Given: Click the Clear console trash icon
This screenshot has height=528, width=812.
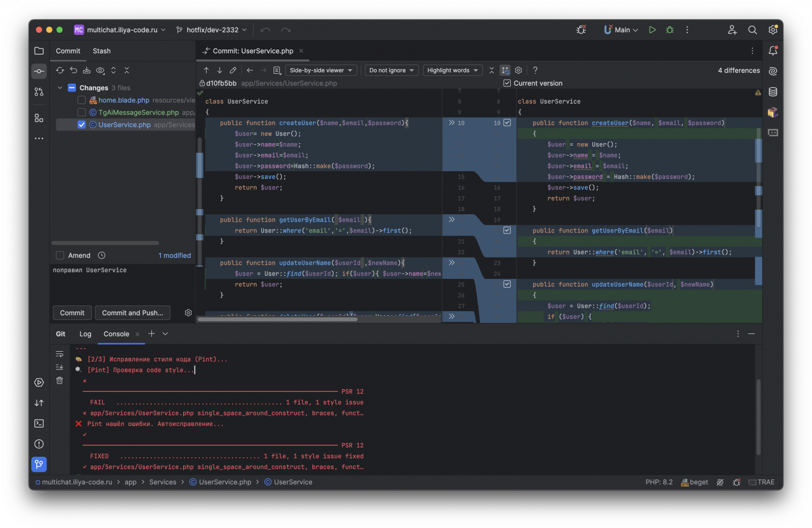Looking at the screenshot, I should (x=60, y=381).
